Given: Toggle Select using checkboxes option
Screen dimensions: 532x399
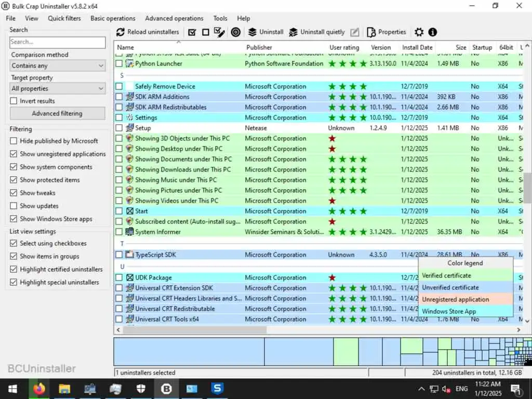Looking at the screenshot, I should click(14, 243).
